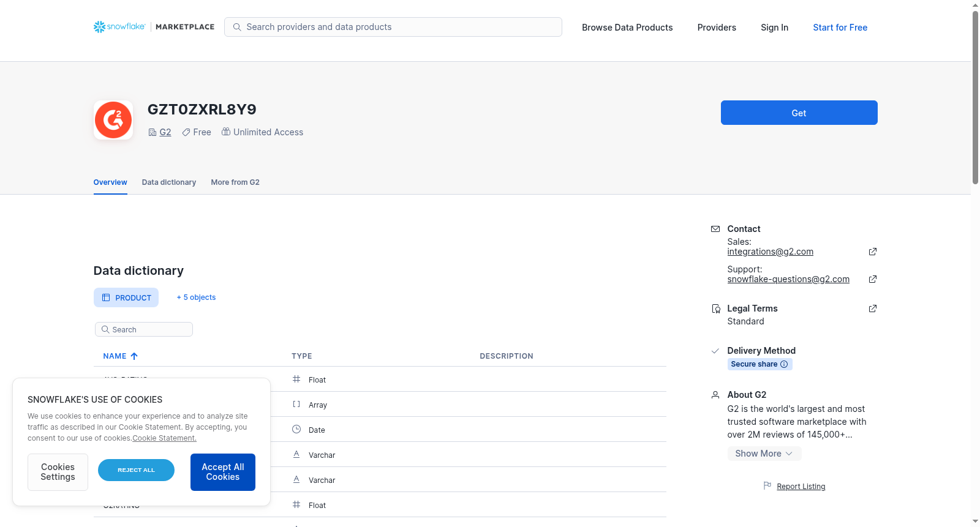Expand the + 5 objects list
This screenshot has height=527, width=980.
196,297
